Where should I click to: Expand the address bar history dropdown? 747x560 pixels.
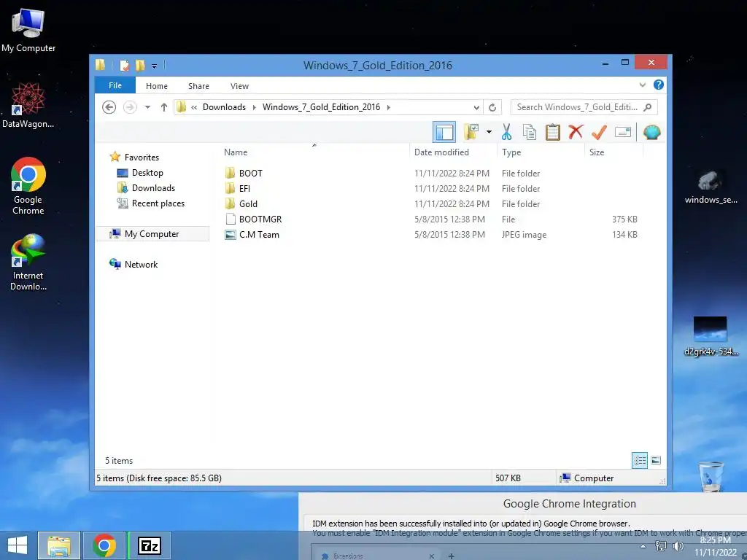tap(476, 108)
